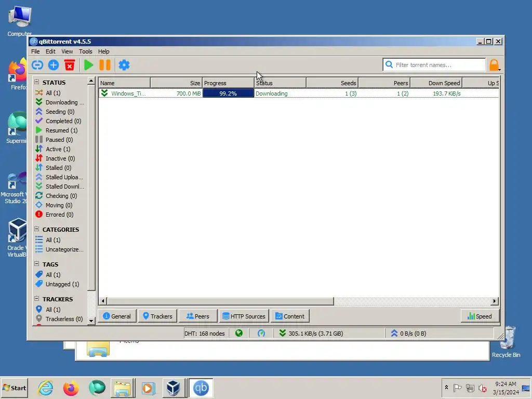Image resolution: width=532 pixels, height=399 pixels.
Task: Select Stalled (0) status filter
Action: [x=54, y=168]
